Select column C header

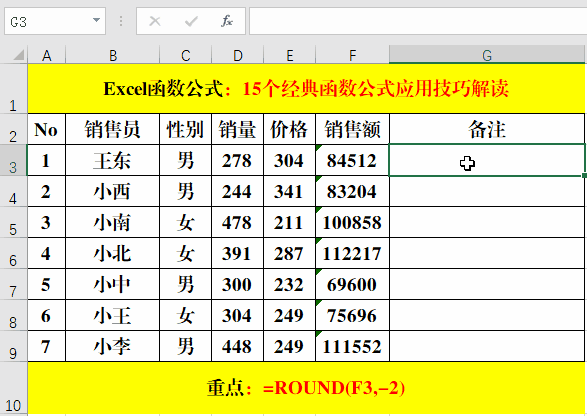coord(186,55)
